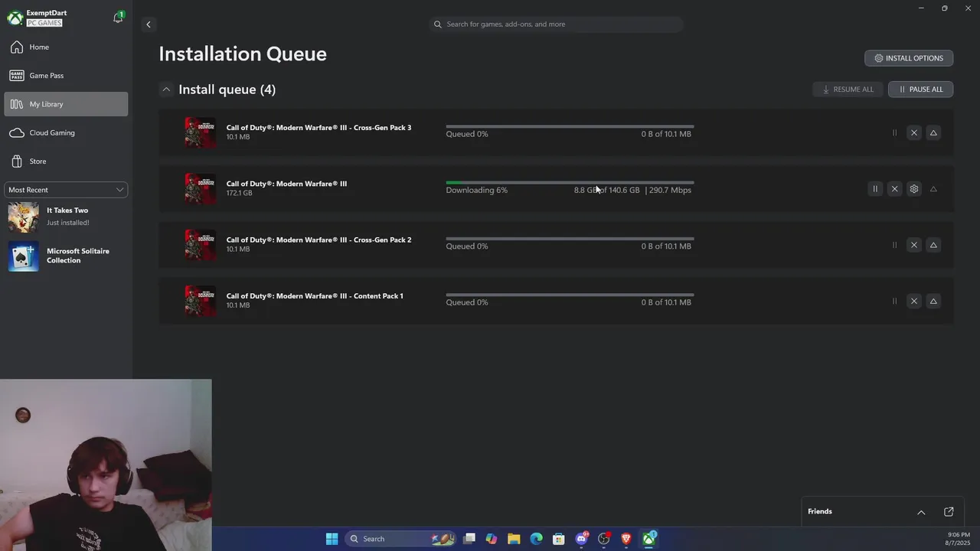The height and width of the screenshot is (551, 980).
Task: Pop out the Friends panel
Action: click(x=949, y=512)
